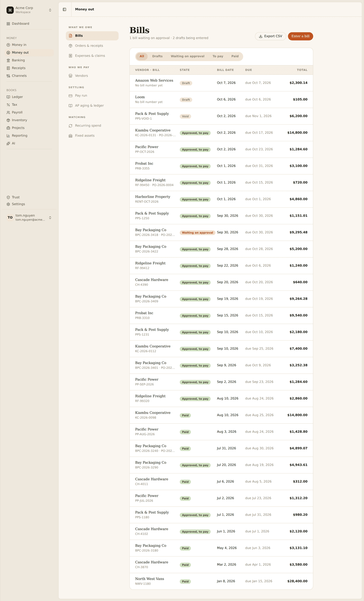
Task: Click the Recurring spend refresh icon
Action: [70, 126]
